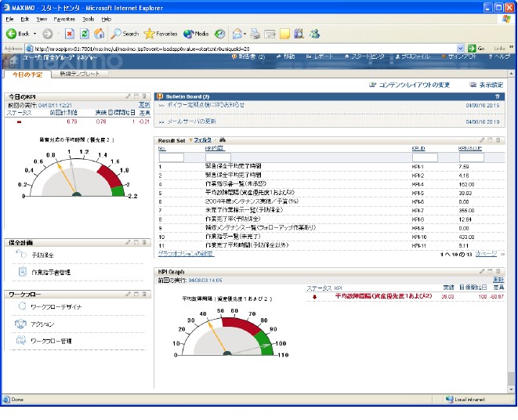Click the IE Refresh toolbar icon
518x420 pixels.
(85, 34)
